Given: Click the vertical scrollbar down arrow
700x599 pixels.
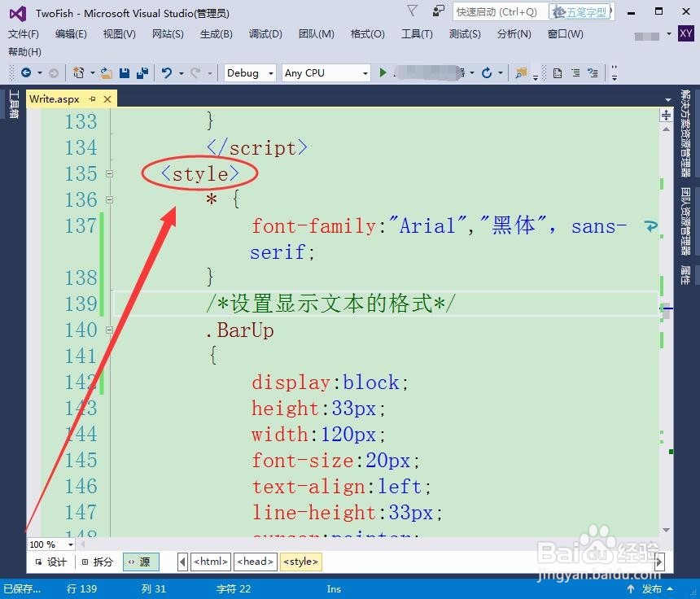Looking at the screenshot, I should click(x=666, y=530).
